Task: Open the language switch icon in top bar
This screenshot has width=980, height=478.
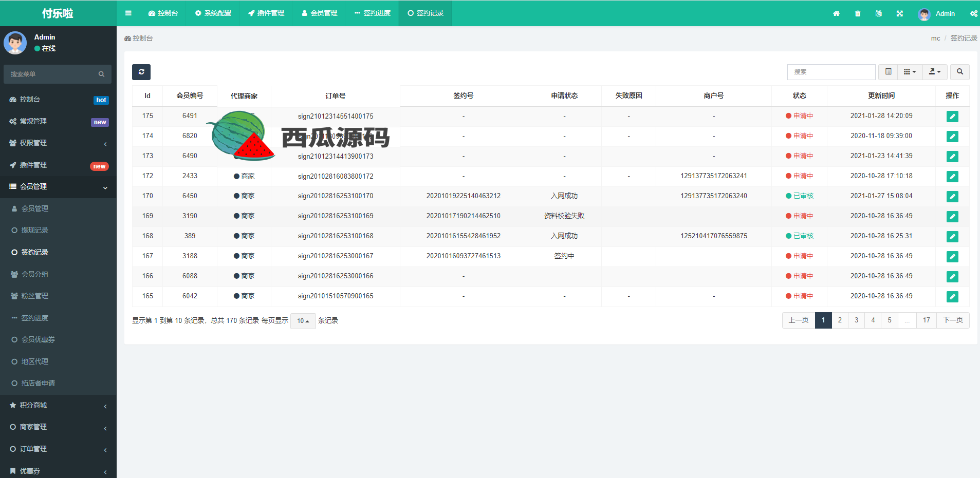Action: point(879,13)
